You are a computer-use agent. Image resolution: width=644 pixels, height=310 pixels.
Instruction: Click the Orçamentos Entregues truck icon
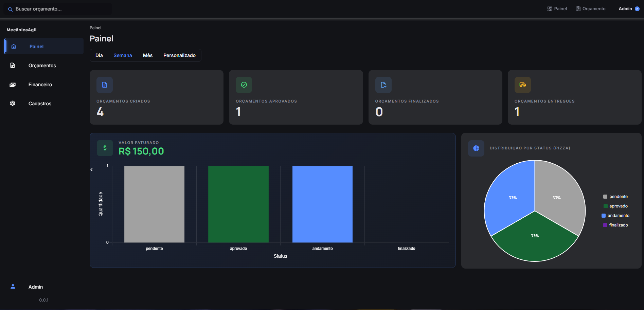(523, 85)
